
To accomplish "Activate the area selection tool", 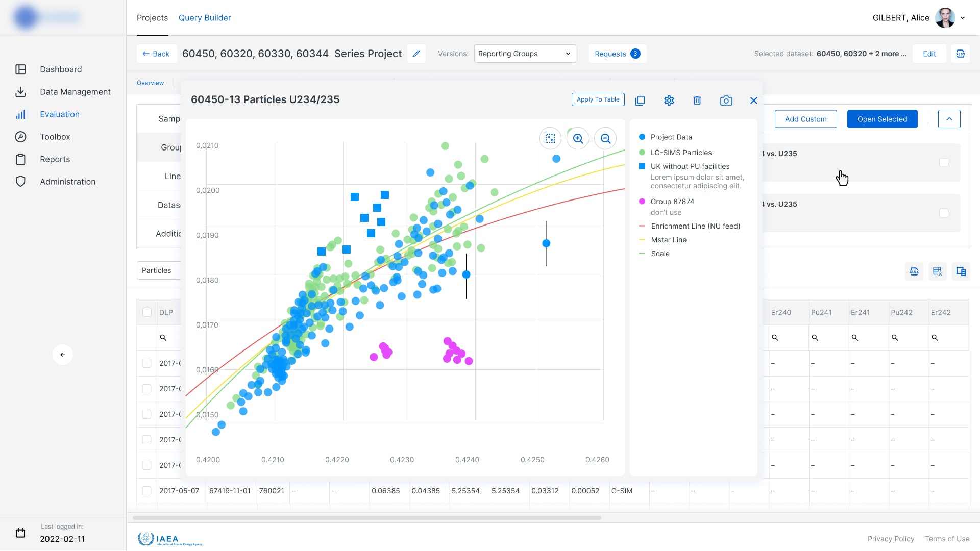I will pyautogui.click(x=550, y=138).
